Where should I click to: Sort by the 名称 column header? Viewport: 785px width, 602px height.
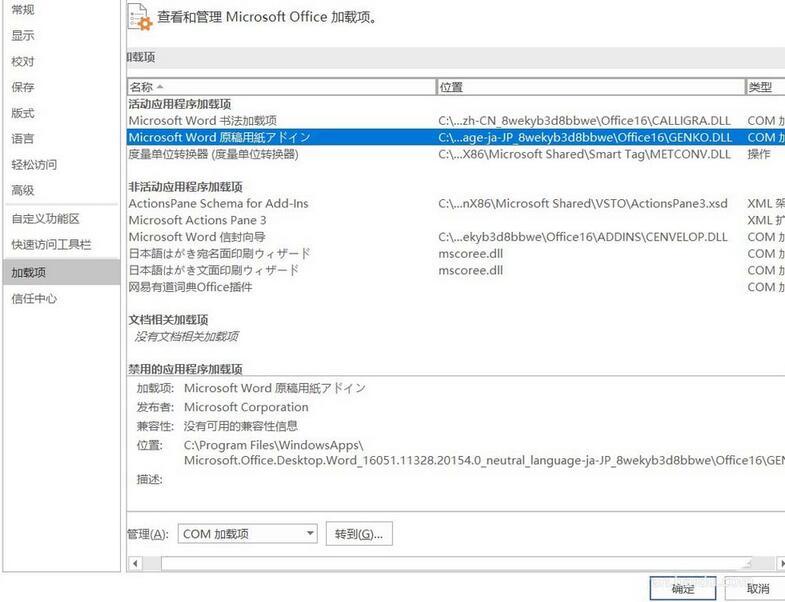tap(282, 87)
